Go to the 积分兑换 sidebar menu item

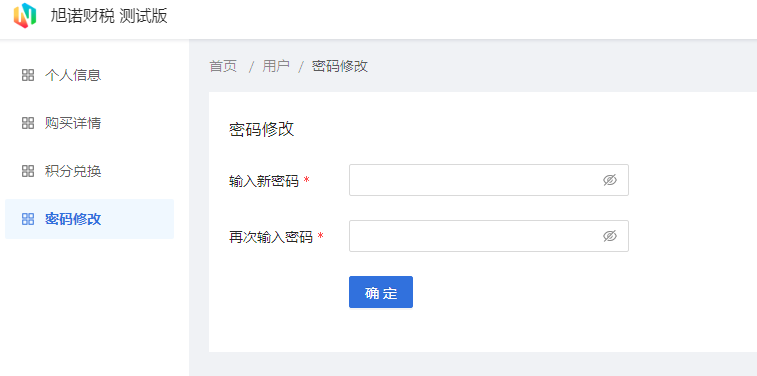coord(89,171)
